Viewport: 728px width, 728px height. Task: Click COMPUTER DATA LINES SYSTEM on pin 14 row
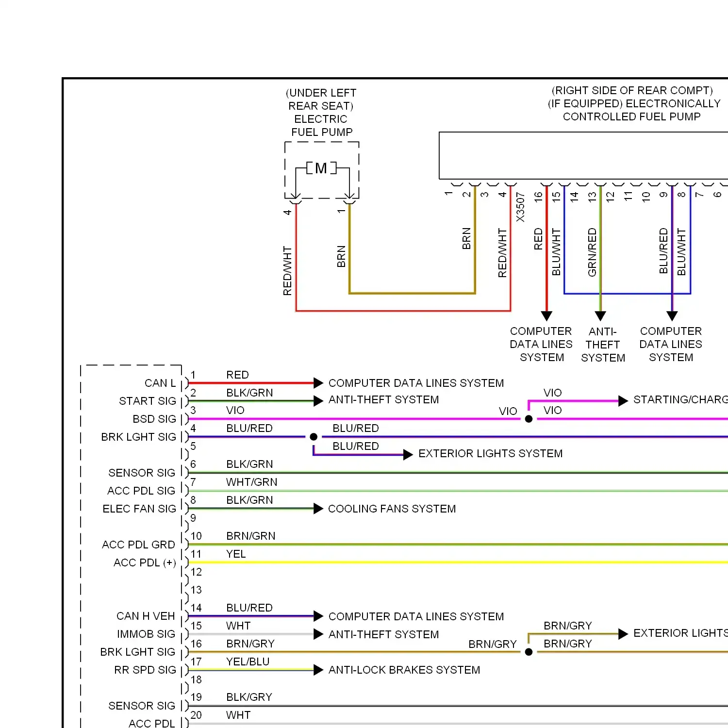[x=416, y=616]
